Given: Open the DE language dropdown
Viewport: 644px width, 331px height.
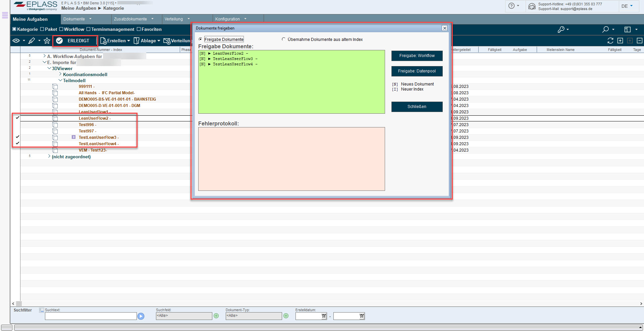Looking at the screenshot, I should pos(627,6).
